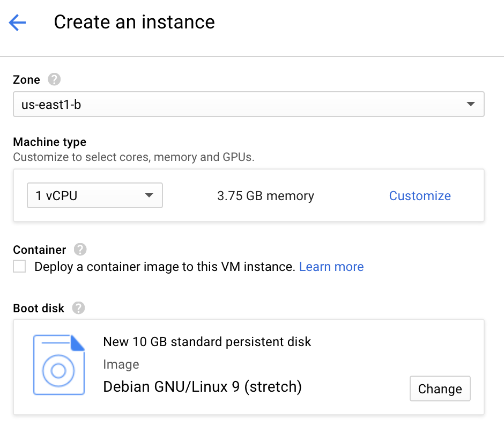Open the Zone help tooltip icon
Screen dimensions: 504x425
pyautogui.click(x=54, y=79)
